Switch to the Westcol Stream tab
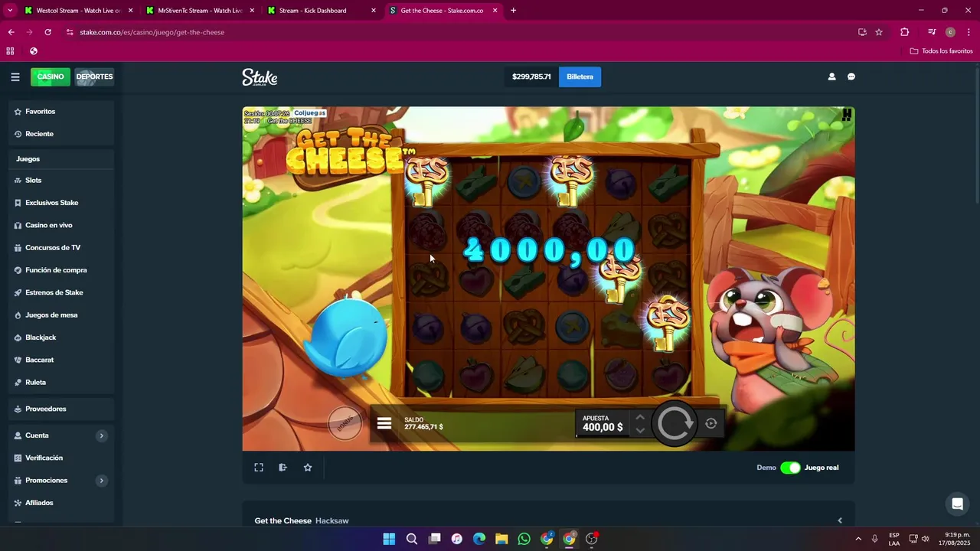 (77, 11)
